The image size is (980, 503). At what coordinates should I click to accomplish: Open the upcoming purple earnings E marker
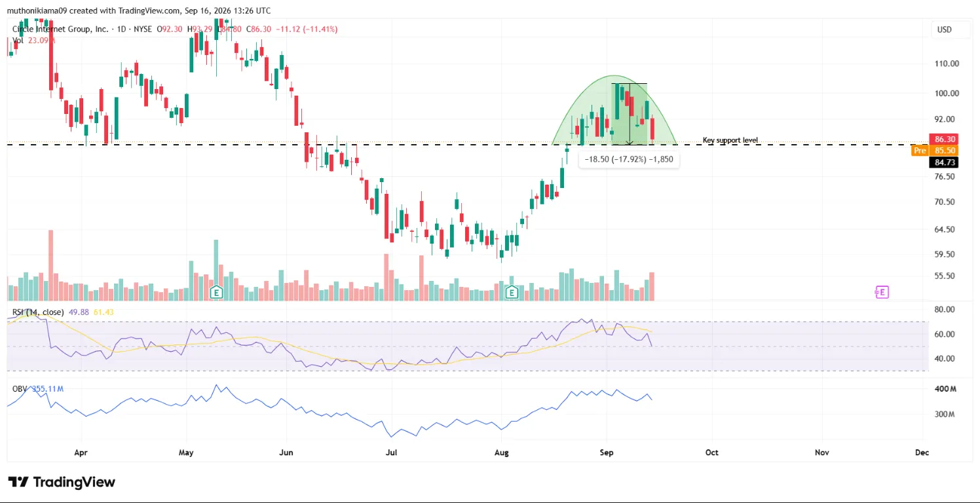[882, 292]
